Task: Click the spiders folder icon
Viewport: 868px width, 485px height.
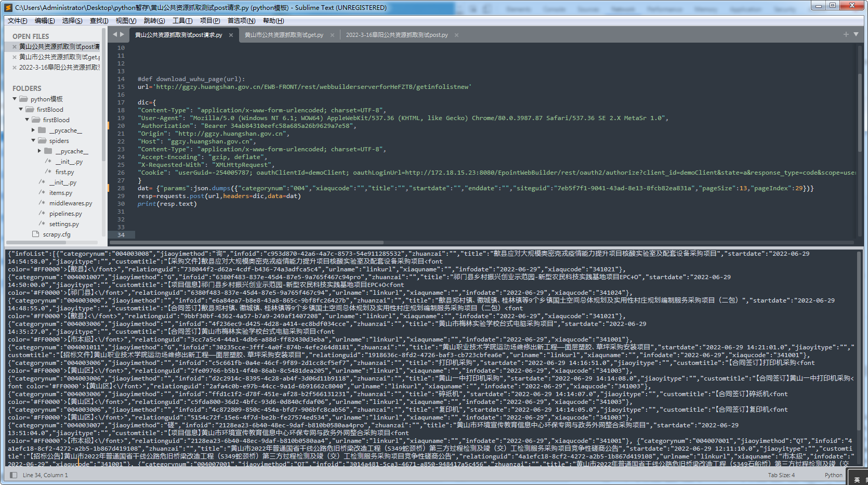Action: click(x=42, y=141)
